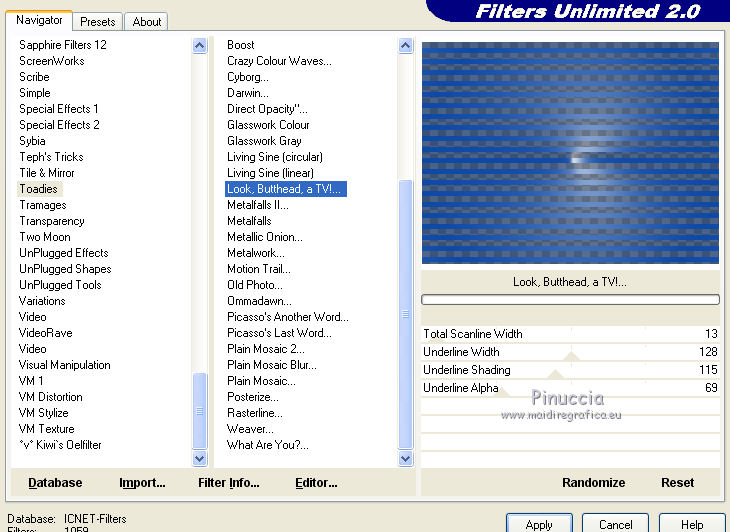Choose the Ommadawn... filter
This screenshot has width=730, height=532.
(259, 301)
